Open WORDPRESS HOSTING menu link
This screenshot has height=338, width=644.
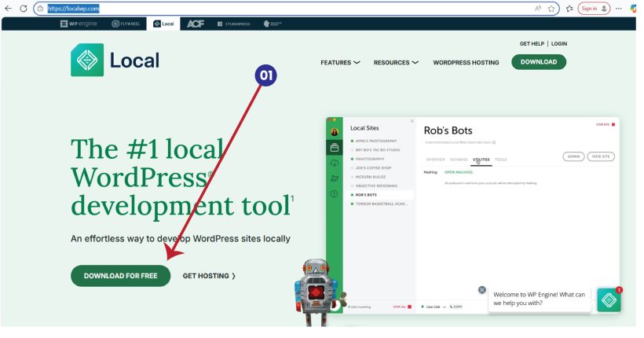(x=466, y=63)
